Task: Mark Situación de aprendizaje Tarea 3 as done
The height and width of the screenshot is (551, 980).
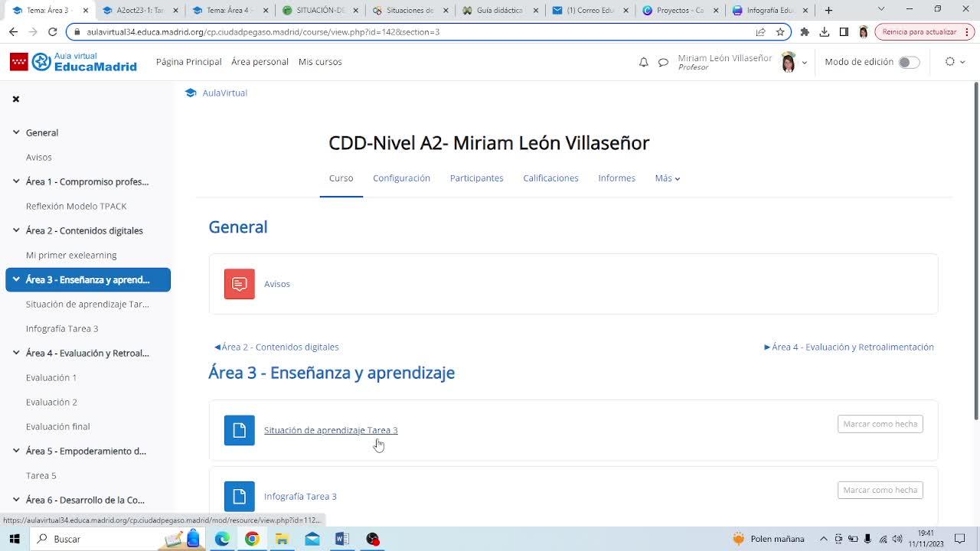Action: point(880,424)
